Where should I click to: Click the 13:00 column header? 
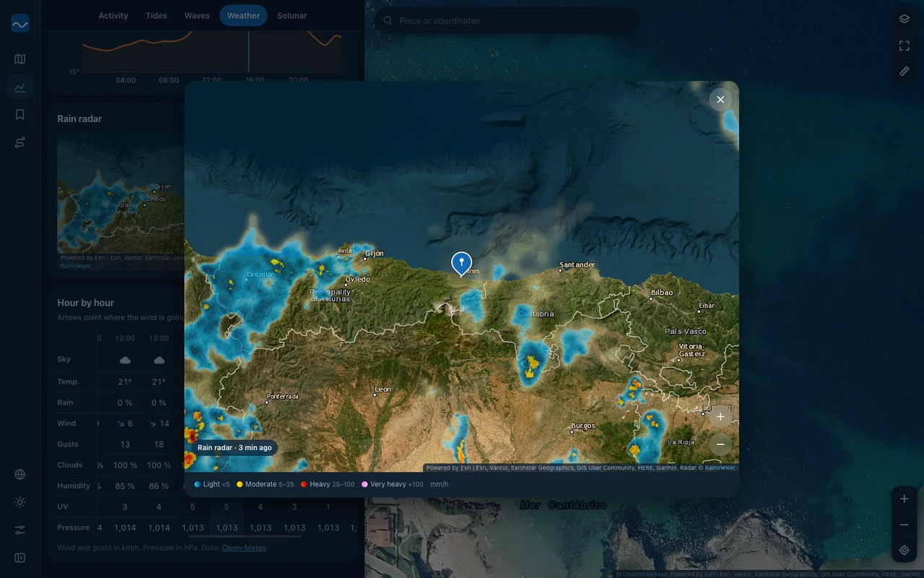point(159,338)
